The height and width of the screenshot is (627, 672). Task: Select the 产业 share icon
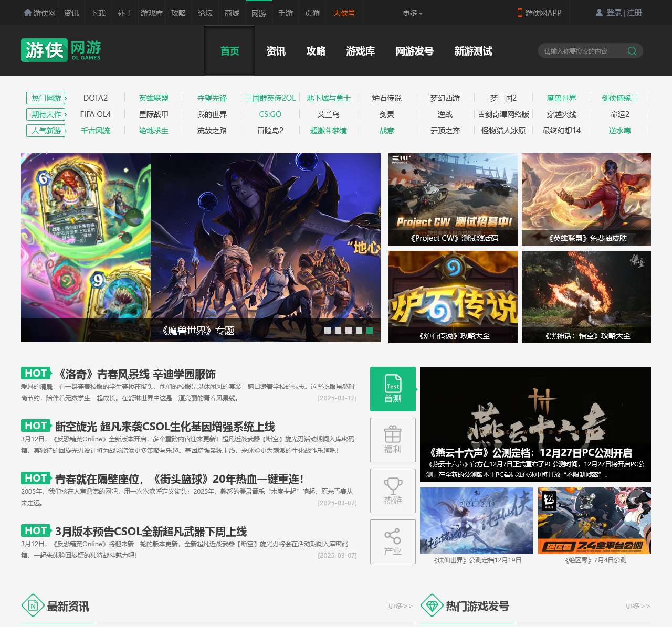pos(393,541)
